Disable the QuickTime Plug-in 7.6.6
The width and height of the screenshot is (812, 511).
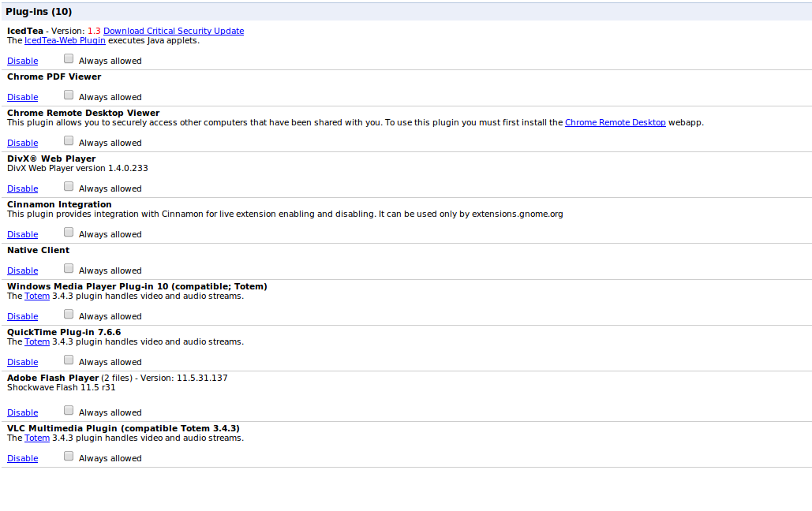[x=22, y=363]
